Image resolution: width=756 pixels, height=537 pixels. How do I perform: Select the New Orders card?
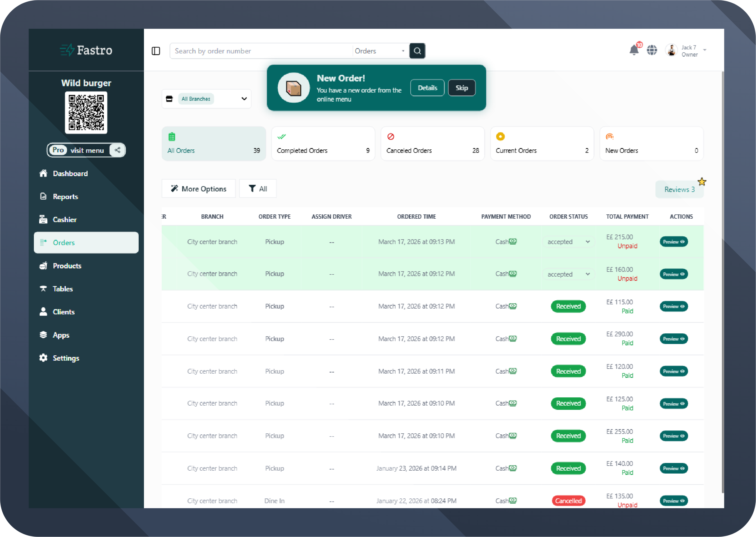(651, 144)
